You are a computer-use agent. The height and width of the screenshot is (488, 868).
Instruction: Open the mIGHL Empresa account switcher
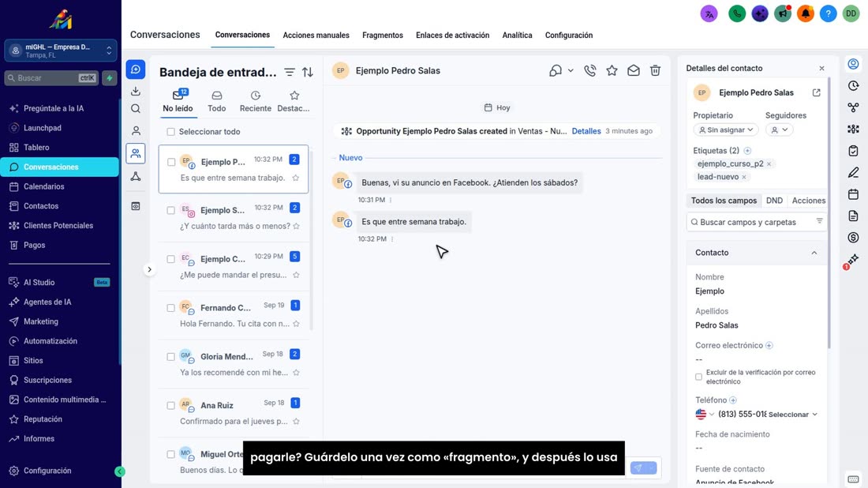pyautogui.click(x=61, y=51)
